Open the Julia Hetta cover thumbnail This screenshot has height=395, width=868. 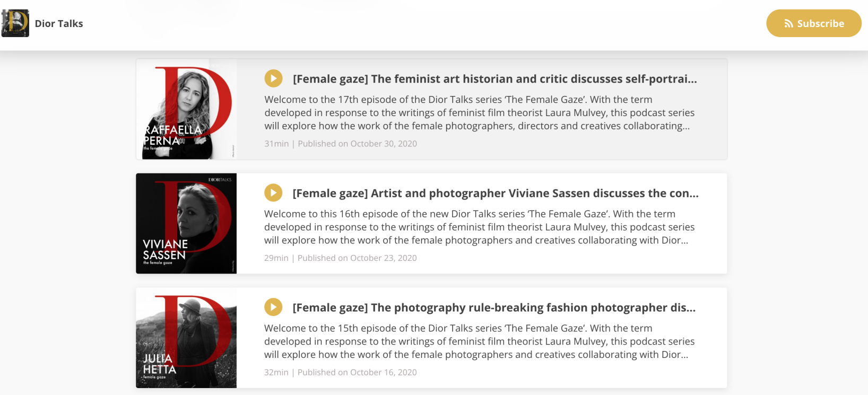[186, 338]
